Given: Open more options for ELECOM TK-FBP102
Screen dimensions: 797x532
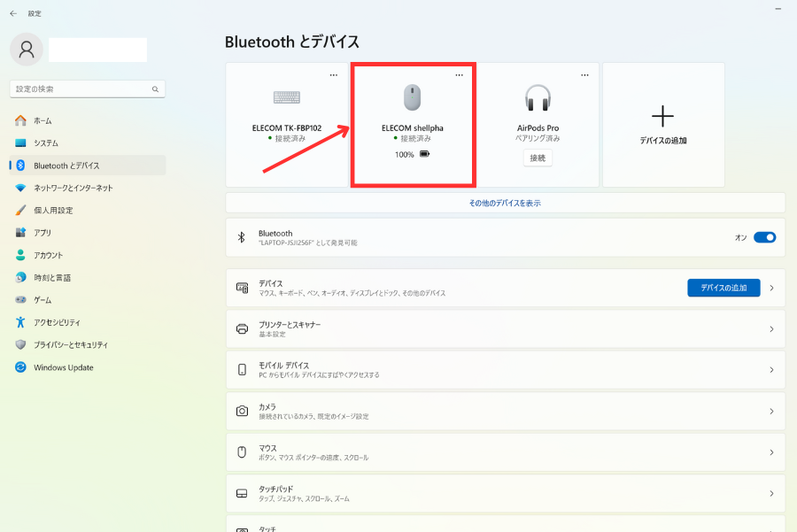Looking at the screenshot, I should click(334, 75).
